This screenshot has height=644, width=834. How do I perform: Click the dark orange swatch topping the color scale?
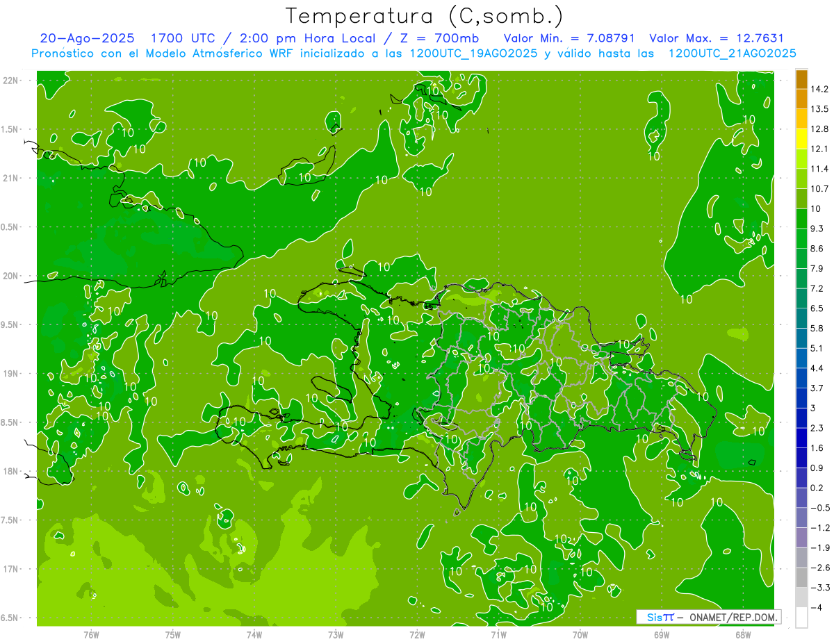[801, 79]
